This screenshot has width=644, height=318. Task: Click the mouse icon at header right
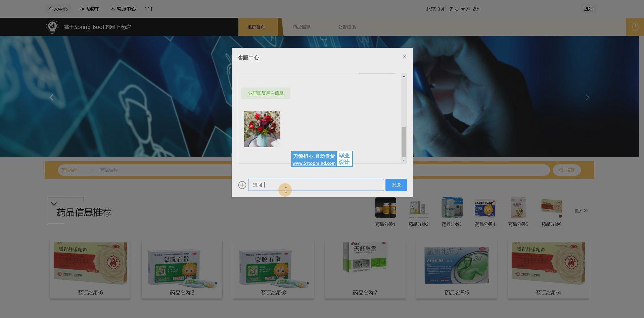point(635,27)
